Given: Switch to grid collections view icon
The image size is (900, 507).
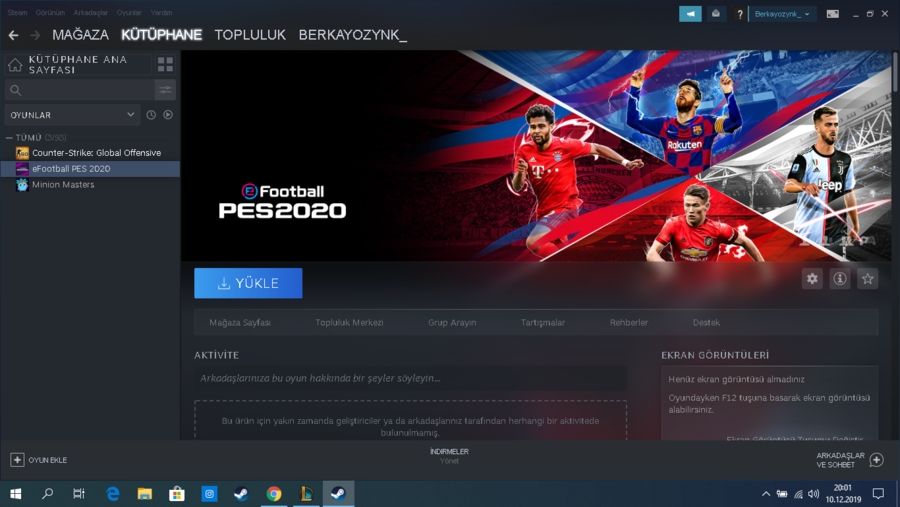Looking at the screenshot, I should [165, 64].
